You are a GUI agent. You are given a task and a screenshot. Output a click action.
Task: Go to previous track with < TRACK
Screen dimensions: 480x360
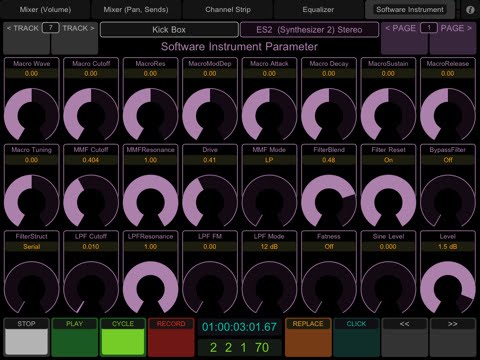coord(26,38)
